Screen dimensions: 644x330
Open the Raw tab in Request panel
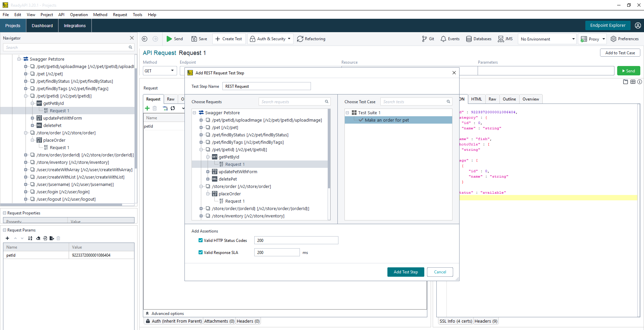[171, 99]
